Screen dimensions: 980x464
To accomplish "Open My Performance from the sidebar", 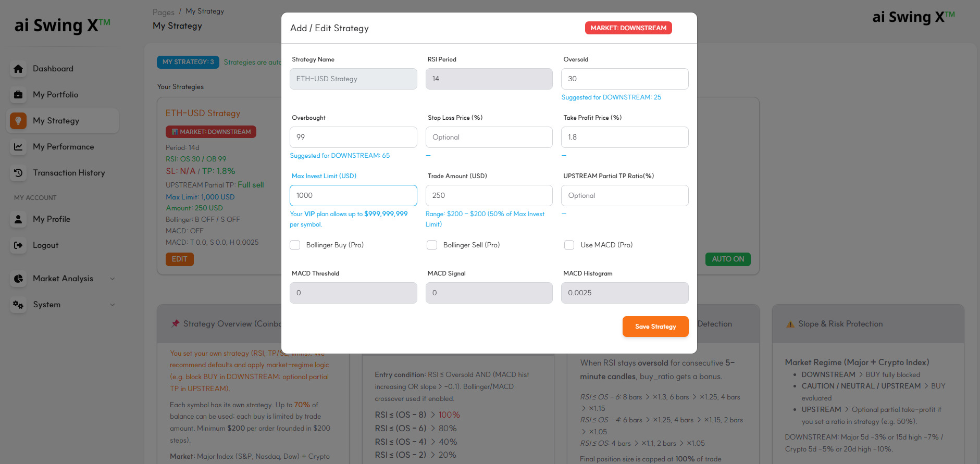I will click(63, 147).
